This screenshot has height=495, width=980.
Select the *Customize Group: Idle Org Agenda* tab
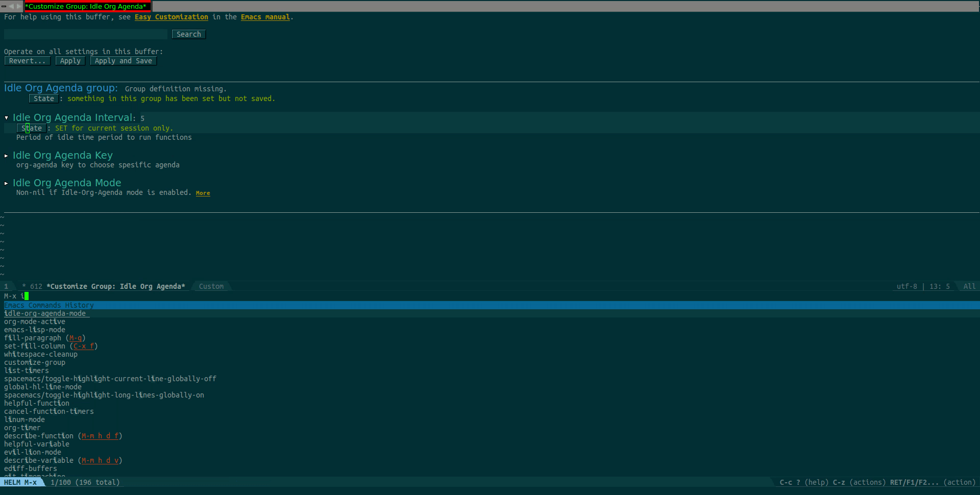(88, 6)
